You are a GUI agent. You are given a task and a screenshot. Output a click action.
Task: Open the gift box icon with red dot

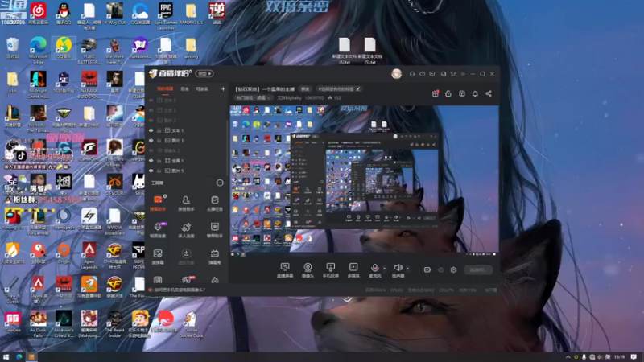(x=436, y=93)
